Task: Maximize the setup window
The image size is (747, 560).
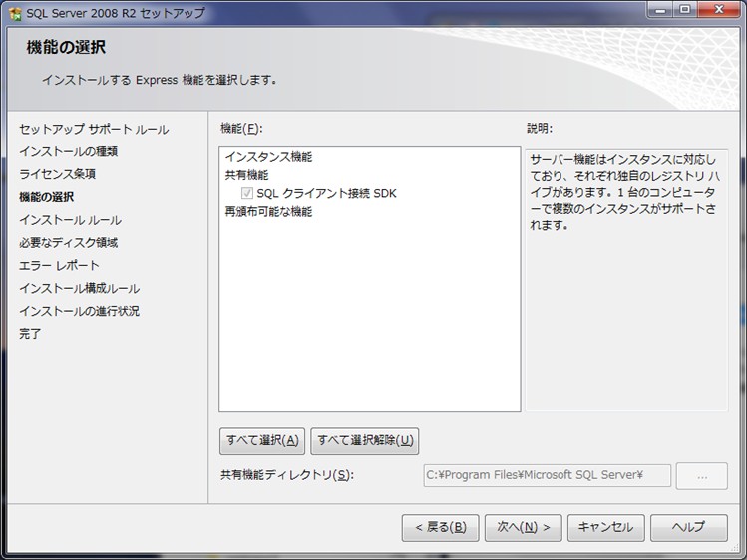Action: pos(685,10)
